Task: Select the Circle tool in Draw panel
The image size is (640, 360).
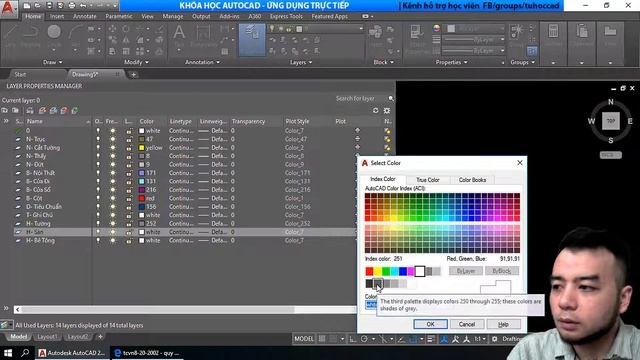Action: pyautogui.click(x=54, y=32)
